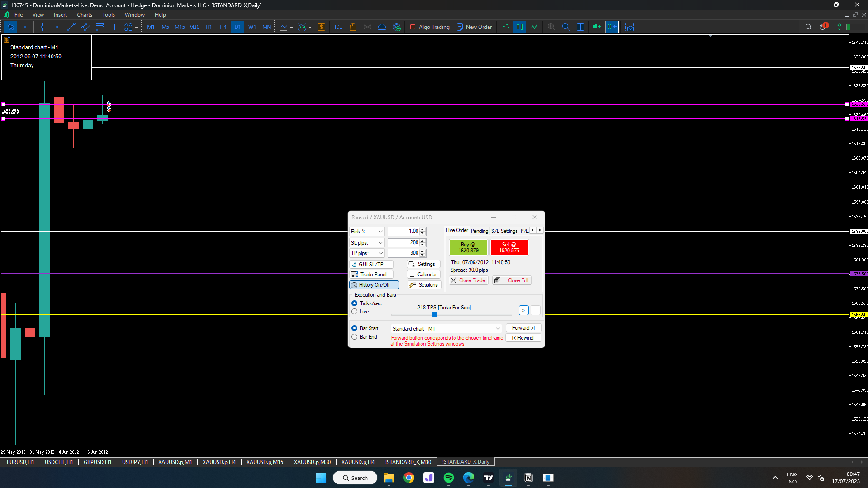This screenshot has width=868, height=488.
Task: Toggle chart auto-scroll to the end
Action: click(597, 27)
